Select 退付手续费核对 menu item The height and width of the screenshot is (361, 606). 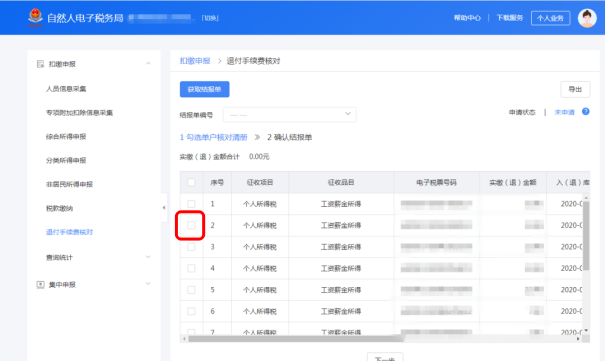tap(69, 232)
